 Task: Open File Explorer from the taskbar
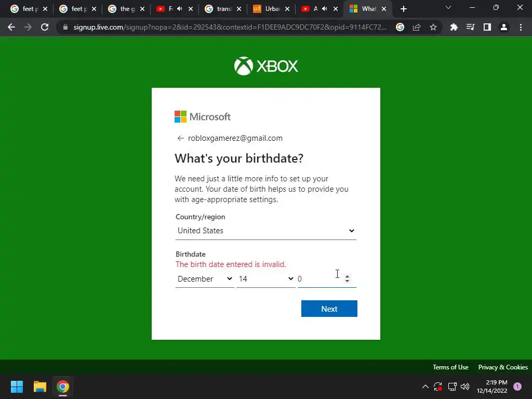tap(39, 387)
